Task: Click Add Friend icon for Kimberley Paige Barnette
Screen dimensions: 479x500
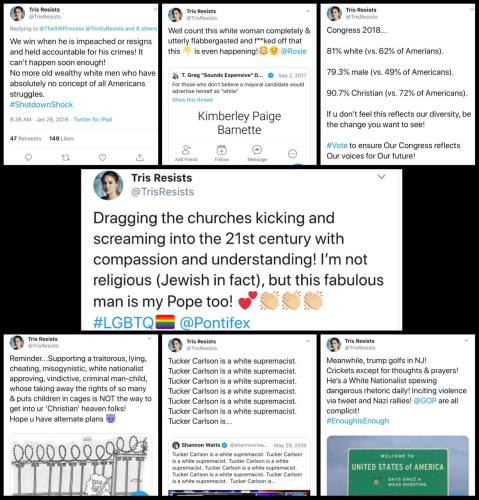Action: 186,150
